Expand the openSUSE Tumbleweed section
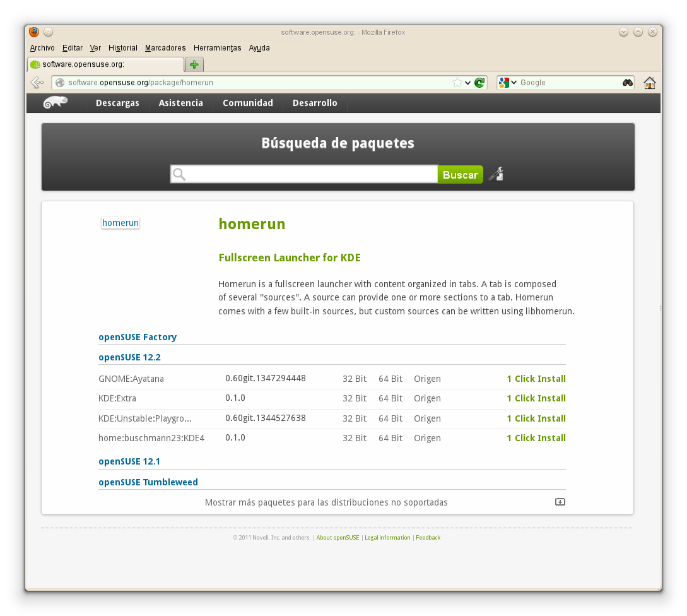This screenshot has width=687, height=616. [x=148, y=482]
